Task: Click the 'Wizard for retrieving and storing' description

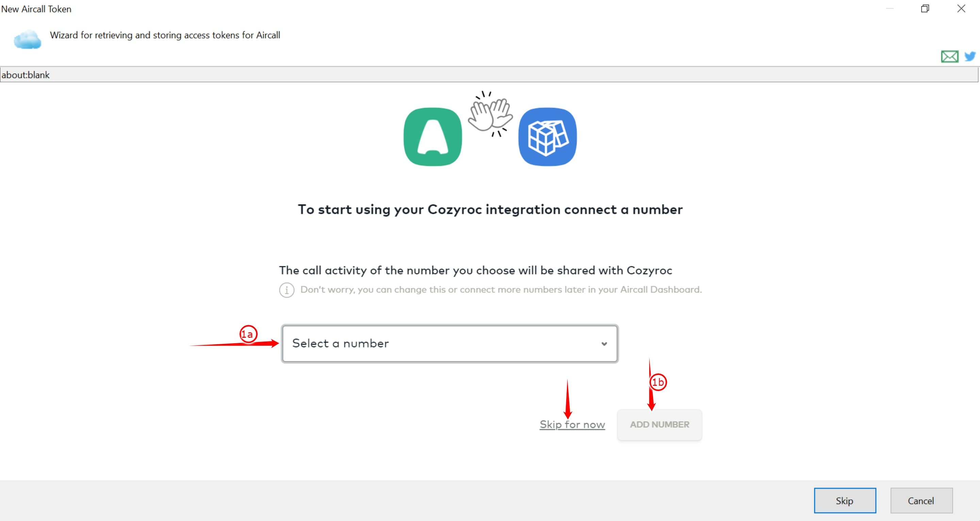Action: (165, 35)
